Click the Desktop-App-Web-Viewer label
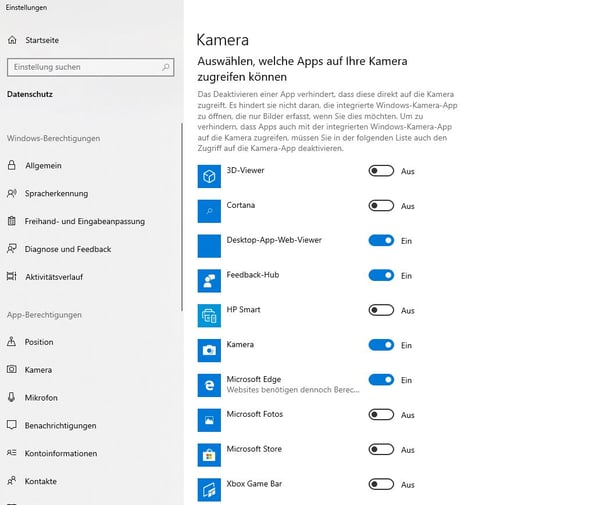The height and width of the screenshot is (505, 600). [274, 240]
